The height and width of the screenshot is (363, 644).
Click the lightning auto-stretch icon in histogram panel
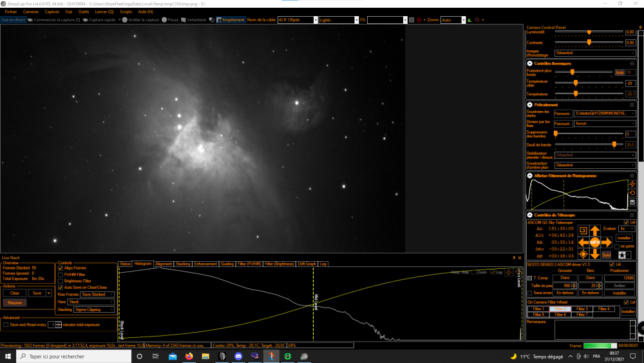click(632, 184)
